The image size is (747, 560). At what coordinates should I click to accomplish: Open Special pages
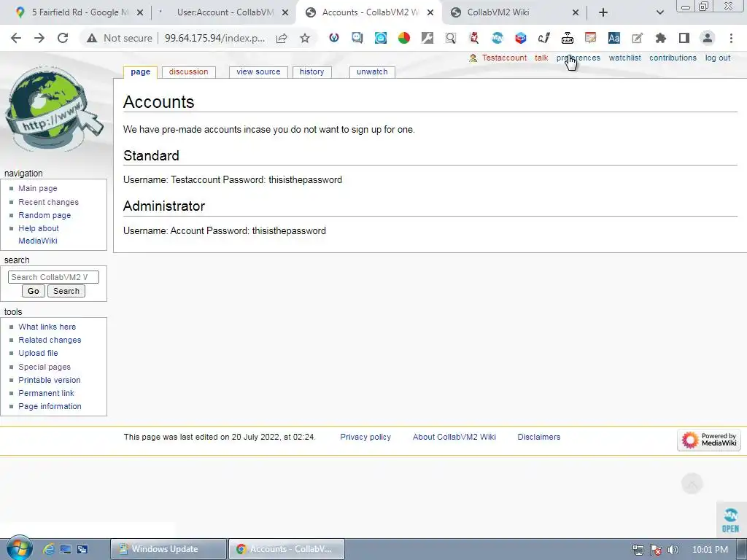(44, 367)
